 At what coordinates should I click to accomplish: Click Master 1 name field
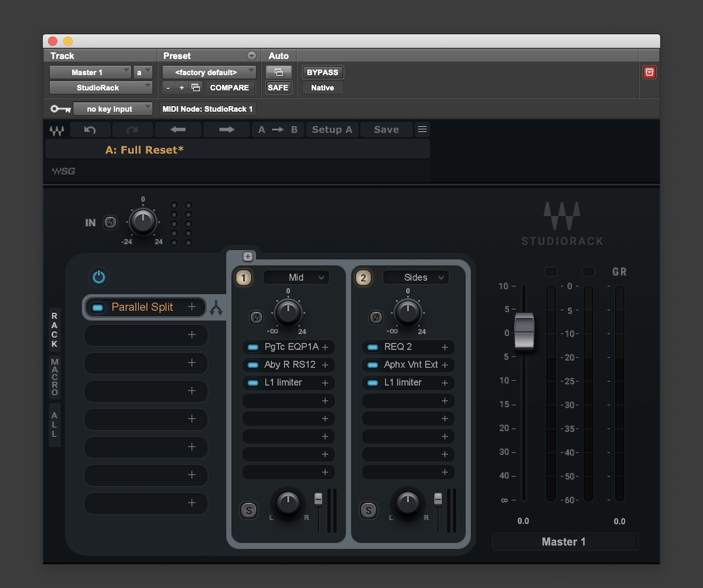pos(565,542)
